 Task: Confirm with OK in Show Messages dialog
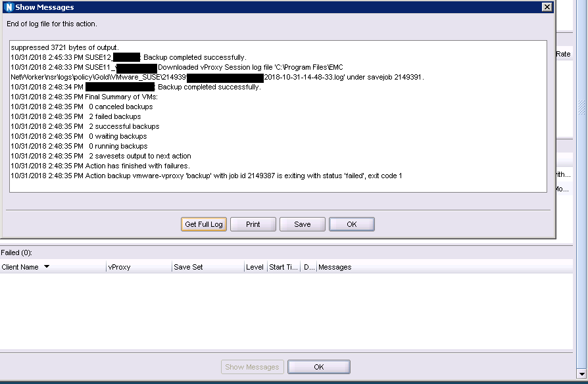(352, 224)
